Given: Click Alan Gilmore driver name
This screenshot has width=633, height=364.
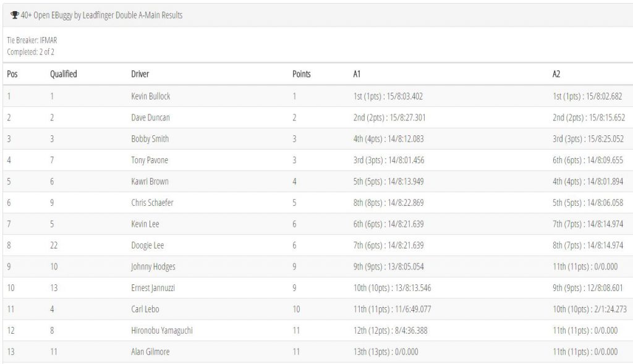Looking at the screenshot, I should 150,352.
